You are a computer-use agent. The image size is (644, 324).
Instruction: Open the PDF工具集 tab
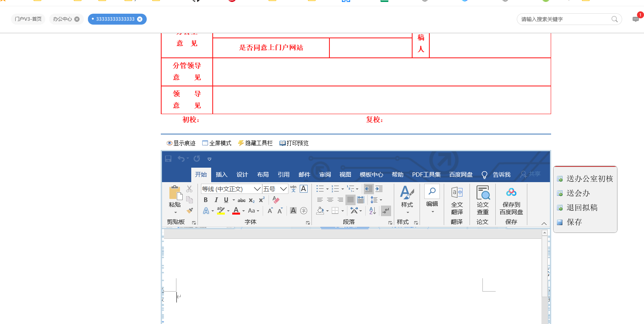[426, 175]
